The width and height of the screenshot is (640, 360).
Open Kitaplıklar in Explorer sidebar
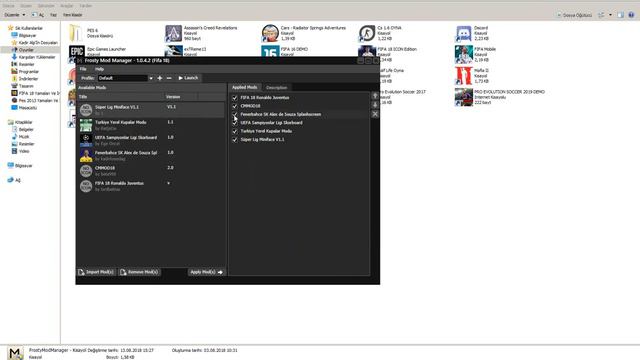pos(23,122)
